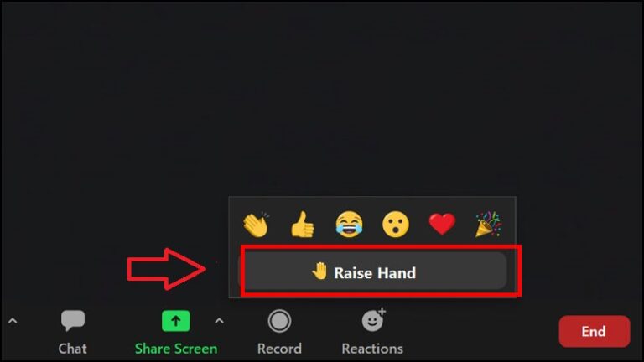Start recording with the Record circle icon

(279, 321)
